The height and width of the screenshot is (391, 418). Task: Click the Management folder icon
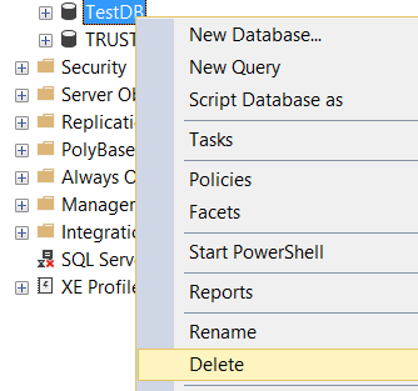(46, 203)
